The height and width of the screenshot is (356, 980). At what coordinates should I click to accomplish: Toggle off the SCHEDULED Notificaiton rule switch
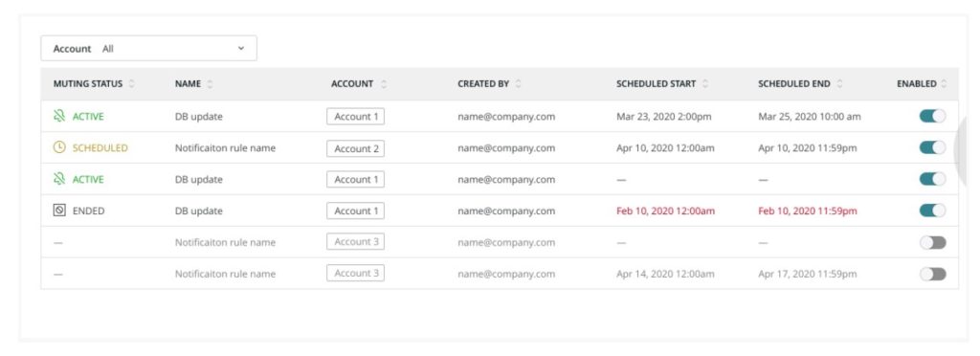pos(932,147)
